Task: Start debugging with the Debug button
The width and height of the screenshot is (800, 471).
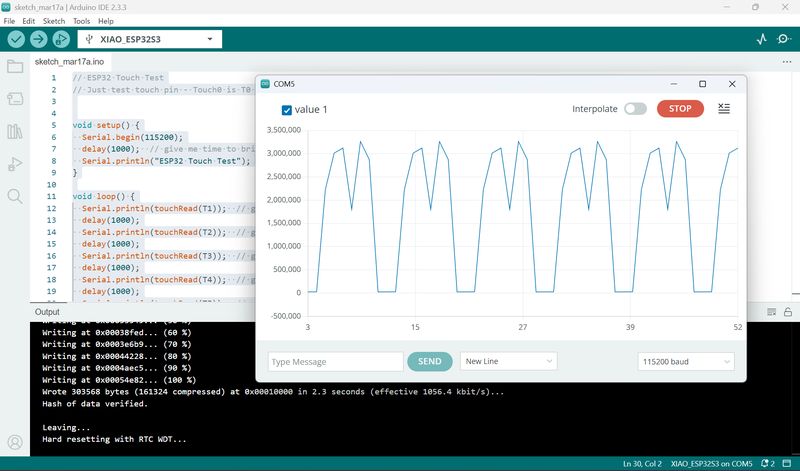Action: point(61,39)
